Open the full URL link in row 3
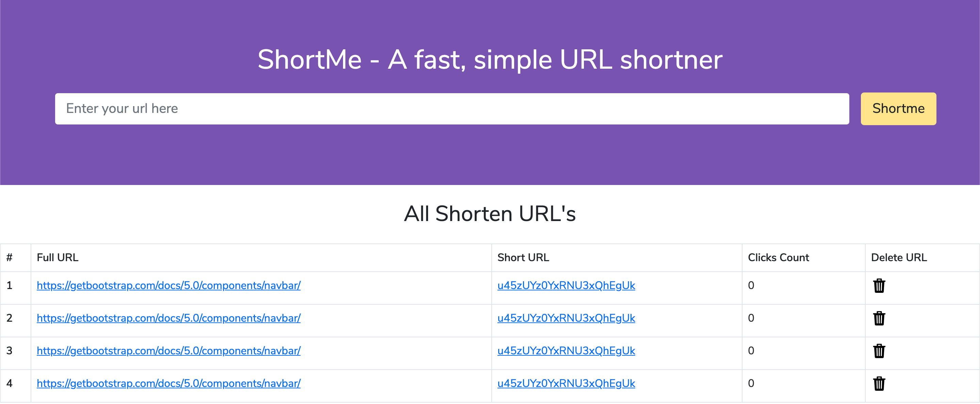980x404 pixels. coord(168,351)
